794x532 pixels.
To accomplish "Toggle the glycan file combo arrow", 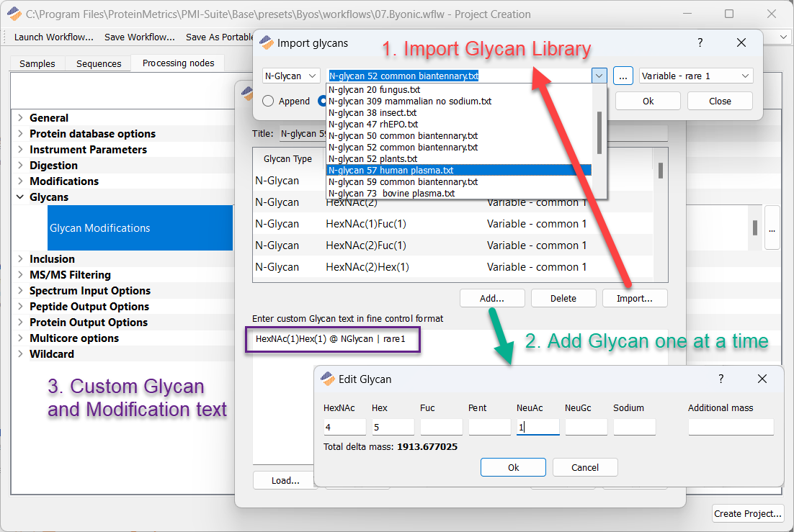I will tap(599, 76).
